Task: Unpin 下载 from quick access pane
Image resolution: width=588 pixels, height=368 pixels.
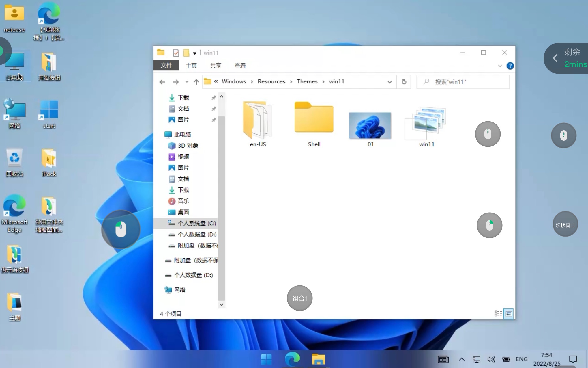Action: pyautogui.click(x=214, y=98)
